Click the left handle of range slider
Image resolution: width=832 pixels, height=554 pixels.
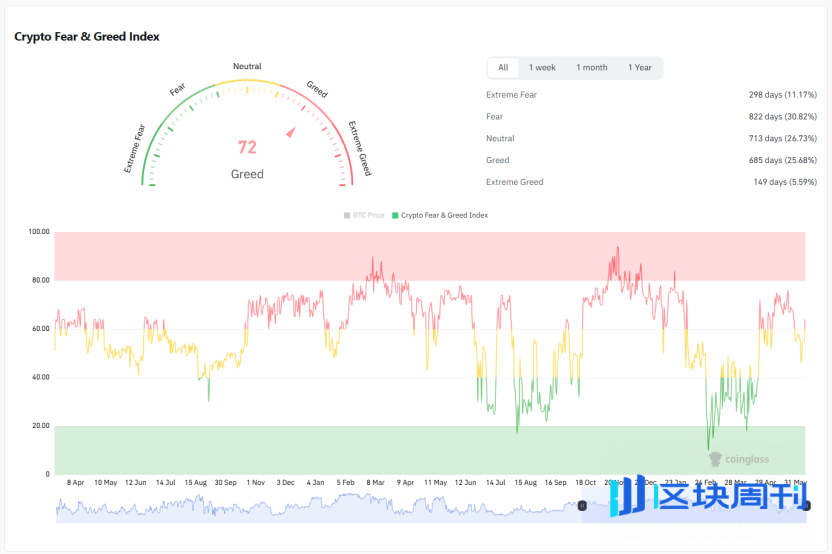(582, 506)
